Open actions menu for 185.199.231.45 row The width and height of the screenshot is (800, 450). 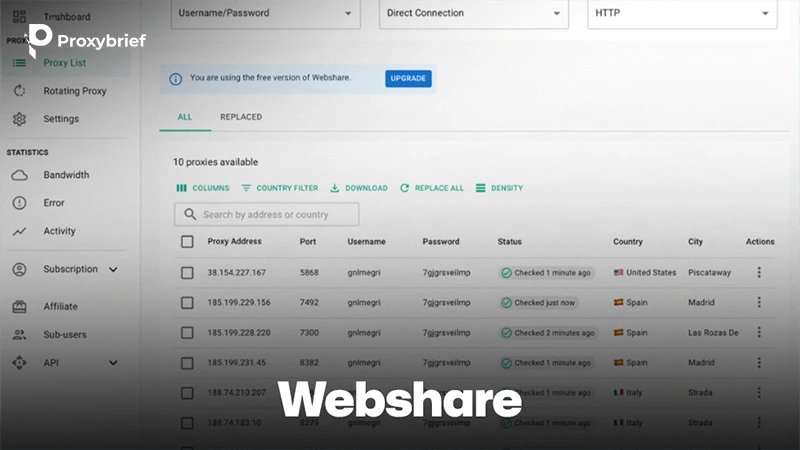point(759,363)
